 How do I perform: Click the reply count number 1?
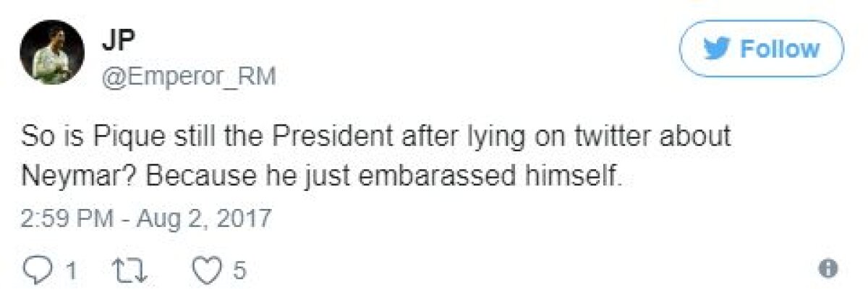pos(72,271)
